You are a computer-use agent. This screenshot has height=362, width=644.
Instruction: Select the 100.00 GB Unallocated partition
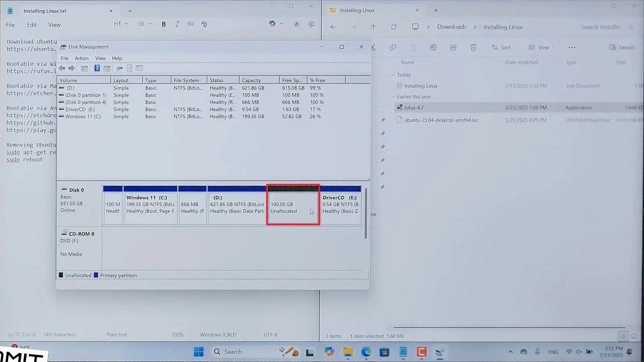coord(293,205)
